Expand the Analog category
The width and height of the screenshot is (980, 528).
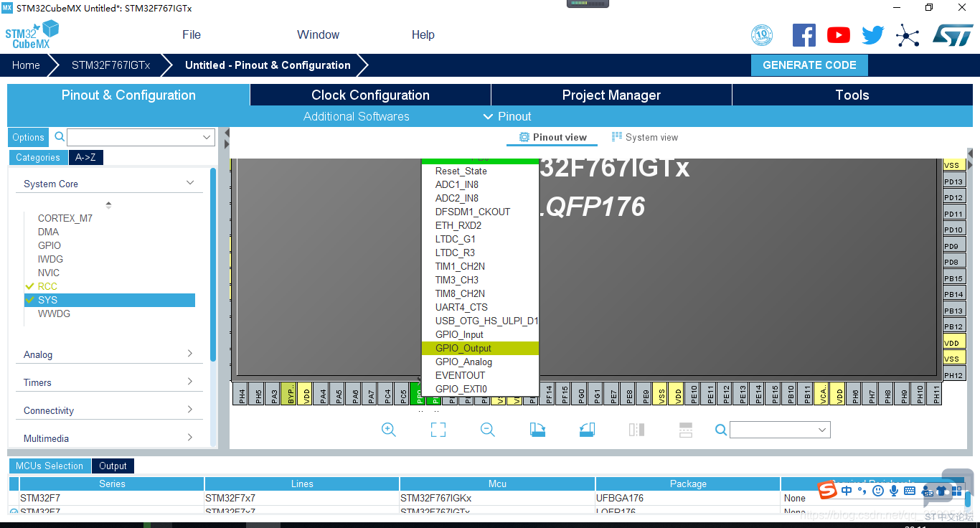tap(190, 354)
